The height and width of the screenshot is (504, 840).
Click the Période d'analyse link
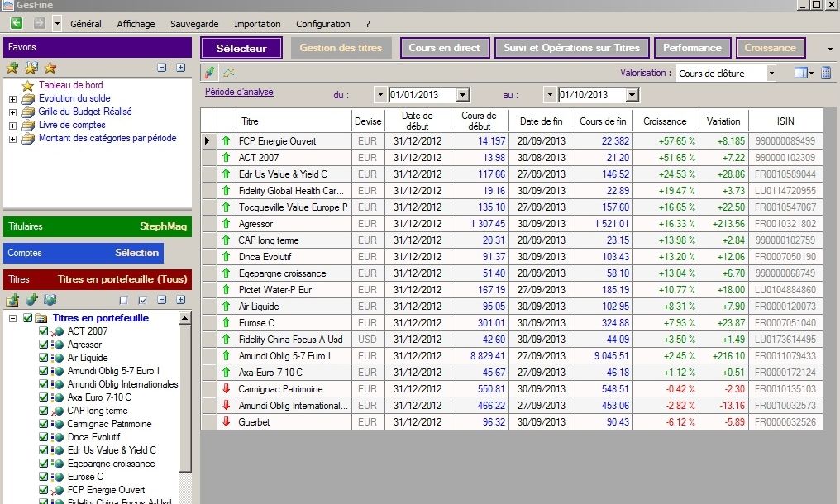(x=239, y=92)
